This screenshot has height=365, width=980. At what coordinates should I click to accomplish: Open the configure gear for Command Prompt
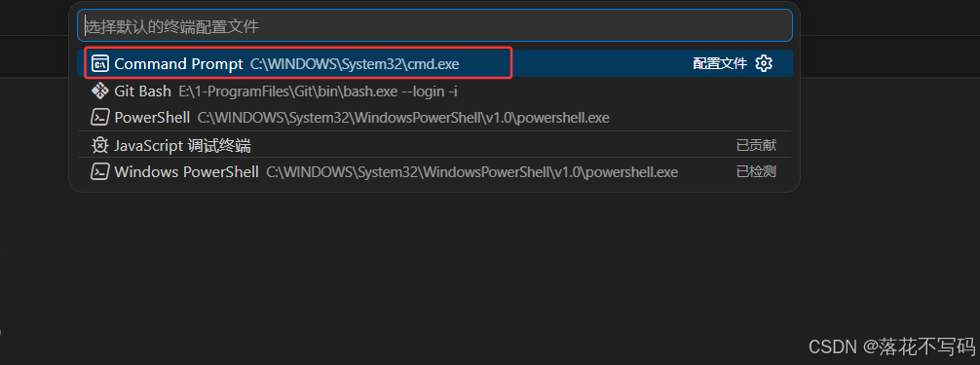[x=764, y=63]
